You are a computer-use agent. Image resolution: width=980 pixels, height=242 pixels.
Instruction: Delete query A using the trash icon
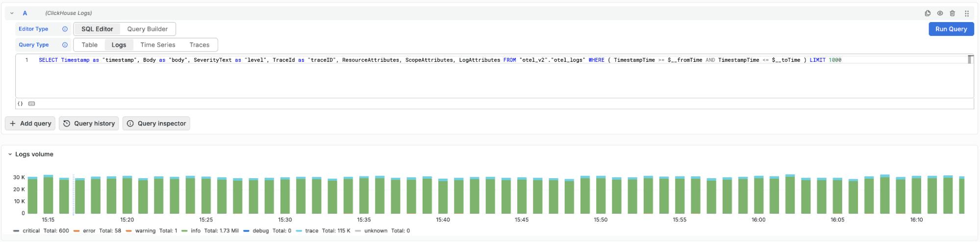click(952, 13)
